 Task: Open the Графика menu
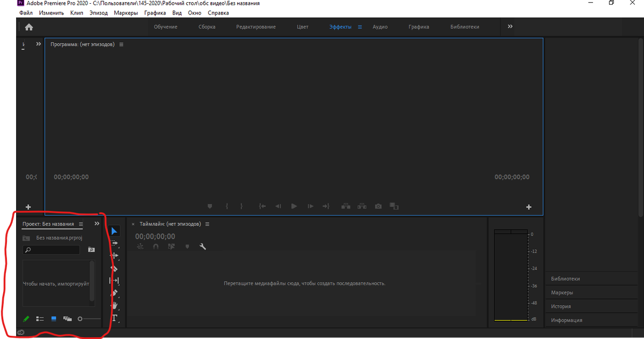(x=155, y=13)
